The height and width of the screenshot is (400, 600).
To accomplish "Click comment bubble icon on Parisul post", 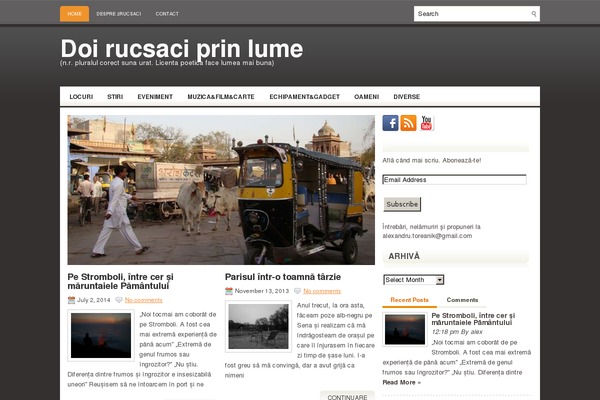I will click(297, 291).
